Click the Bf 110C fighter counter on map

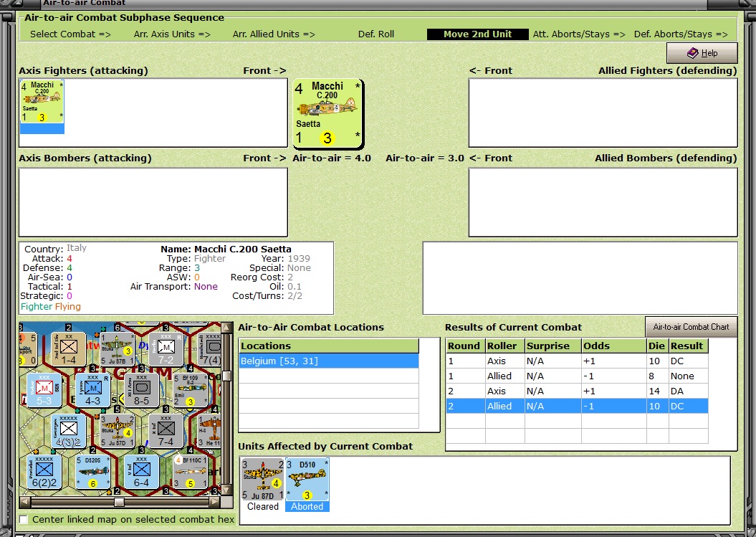coord(190,472)
